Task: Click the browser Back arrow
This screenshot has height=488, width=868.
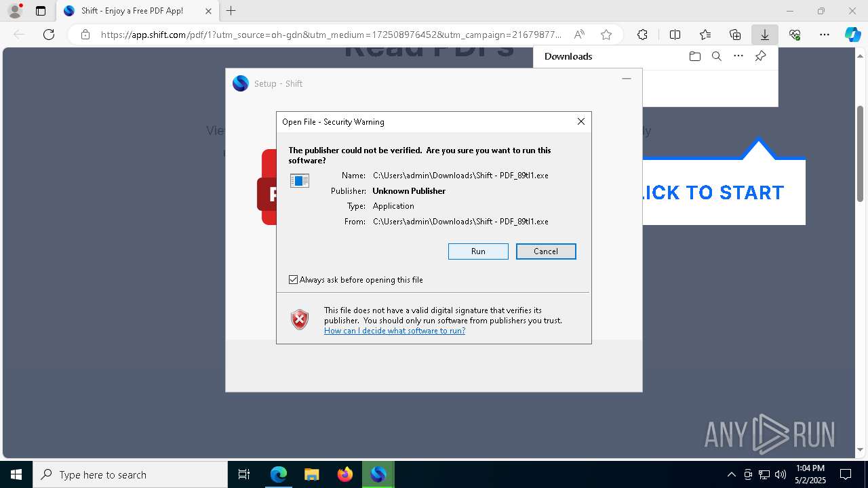Action: (x=19, y=35)
